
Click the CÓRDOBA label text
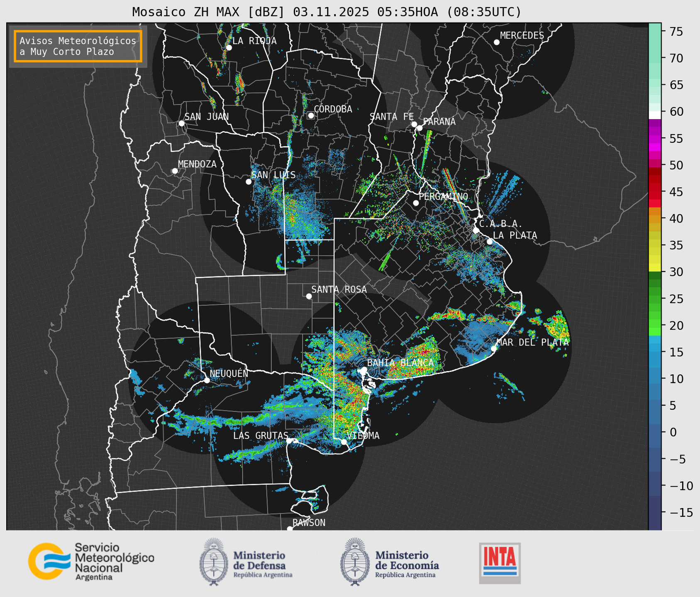[x=333, y=109]
